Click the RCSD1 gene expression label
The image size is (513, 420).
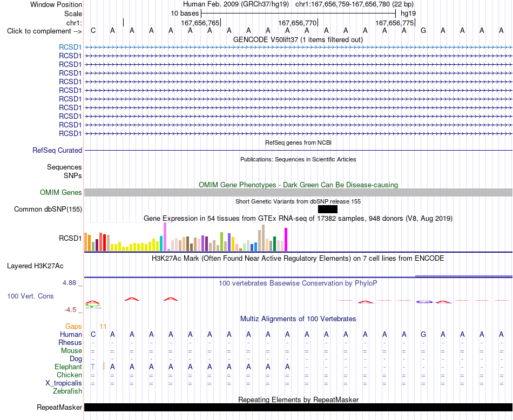tap(70, 239)
